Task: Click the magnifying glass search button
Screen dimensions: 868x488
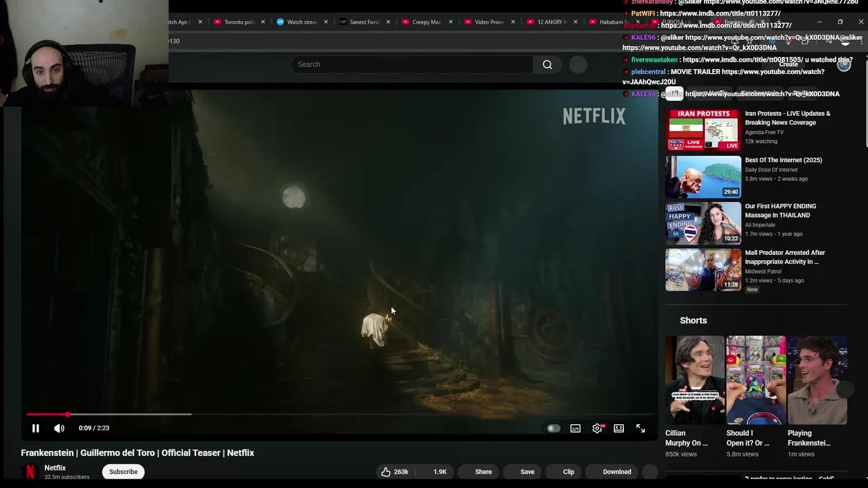Action: (547, 64)
